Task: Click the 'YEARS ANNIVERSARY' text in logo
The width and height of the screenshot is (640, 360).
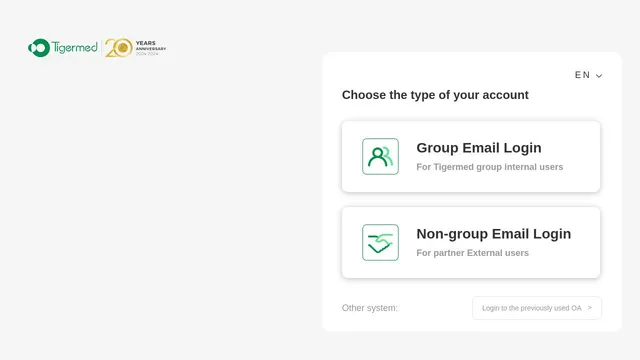Action: click(151, 46)
